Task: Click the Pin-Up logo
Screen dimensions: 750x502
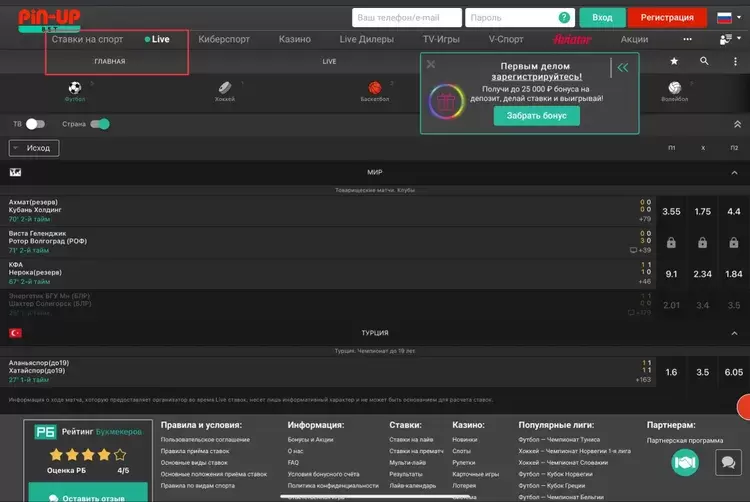Action: (x=49, y=21)
